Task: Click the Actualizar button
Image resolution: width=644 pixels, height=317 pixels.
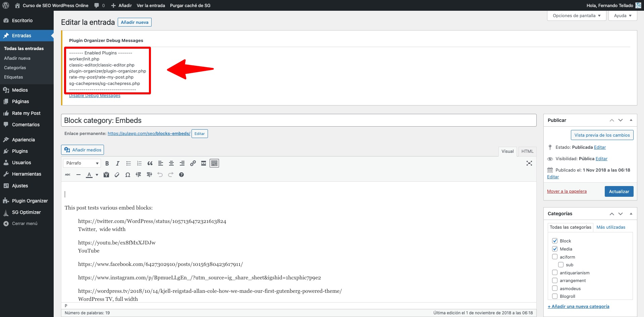Action: point(619,191)
